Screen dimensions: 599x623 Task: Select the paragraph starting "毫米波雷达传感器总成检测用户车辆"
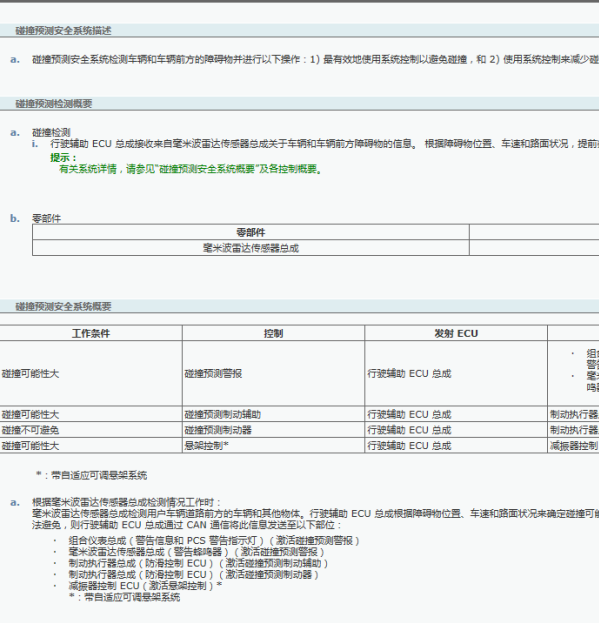[315, 514]
